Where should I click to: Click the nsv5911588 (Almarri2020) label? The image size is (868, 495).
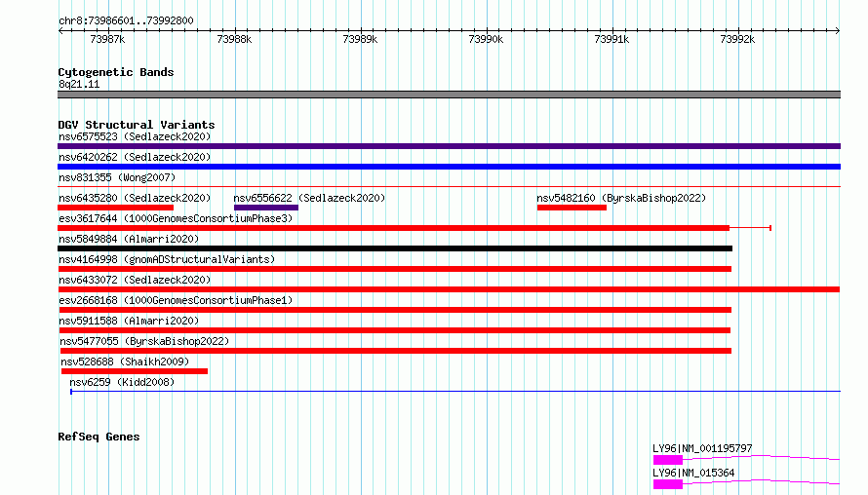[x=129, y=321]
